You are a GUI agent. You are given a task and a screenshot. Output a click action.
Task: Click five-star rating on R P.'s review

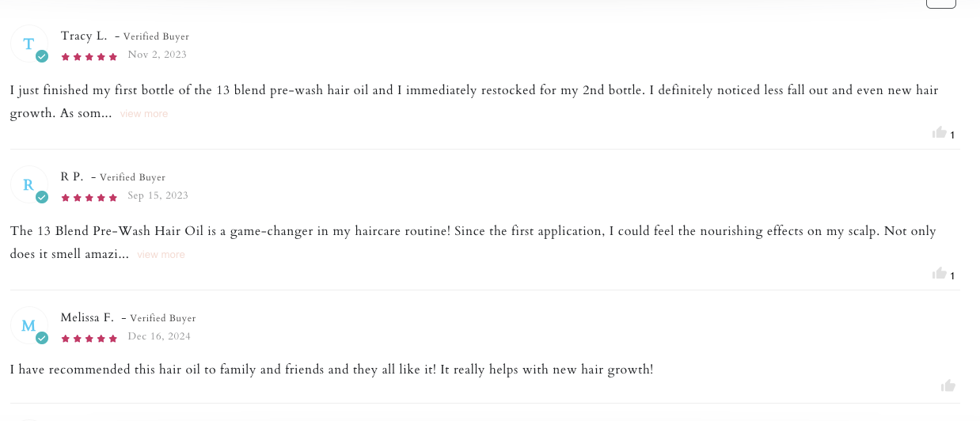(x=89, y=197)
